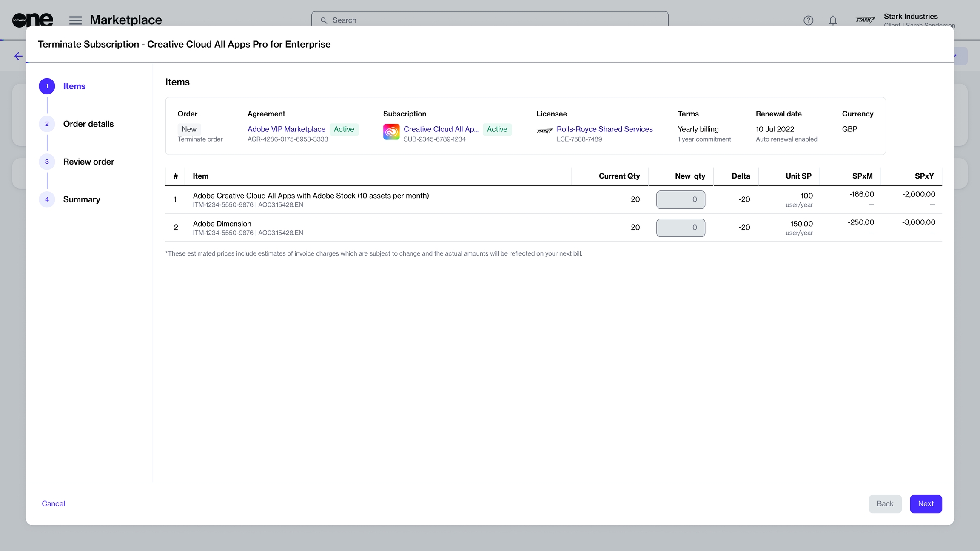Open Creative Cloud All Apps subscription link
Image resolution: width=980 pixels, height=551 pixels.
(x=441, y=129)
